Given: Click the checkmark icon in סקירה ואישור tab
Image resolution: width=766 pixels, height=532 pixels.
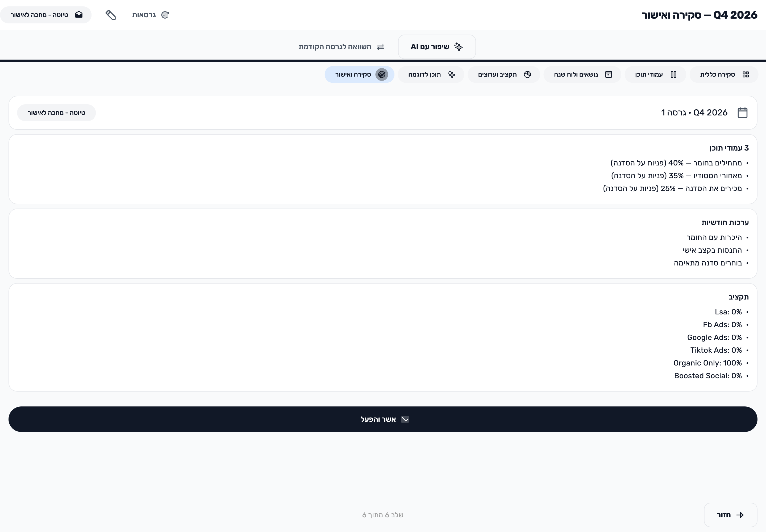Looking at the screenshot, I should pyautogui.click(x=382, y=75).
